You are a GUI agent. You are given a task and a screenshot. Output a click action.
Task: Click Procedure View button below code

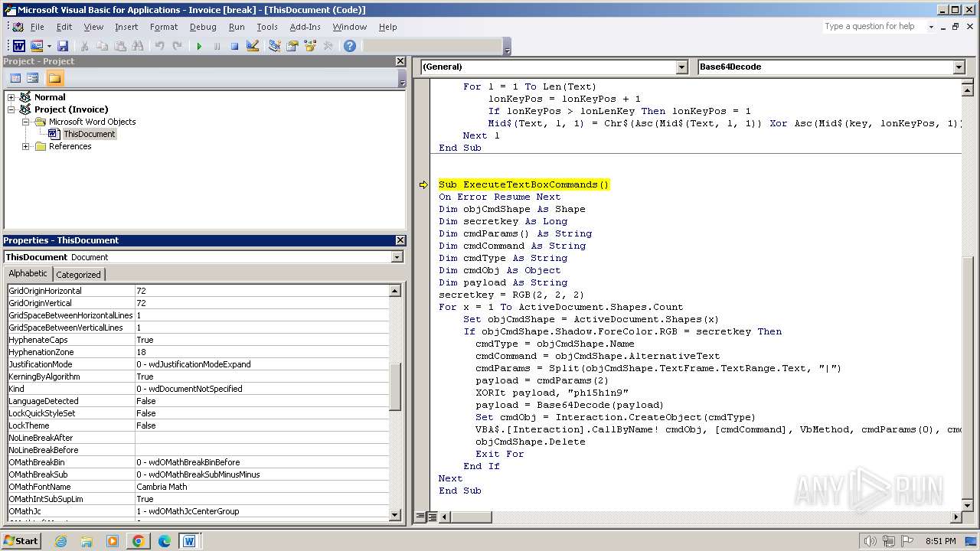click(x=420, y=517)
